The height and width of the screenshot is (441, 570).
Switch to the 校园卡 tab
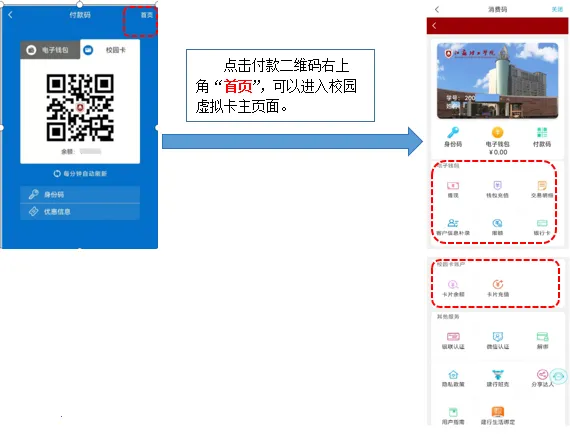click(110, 50)
